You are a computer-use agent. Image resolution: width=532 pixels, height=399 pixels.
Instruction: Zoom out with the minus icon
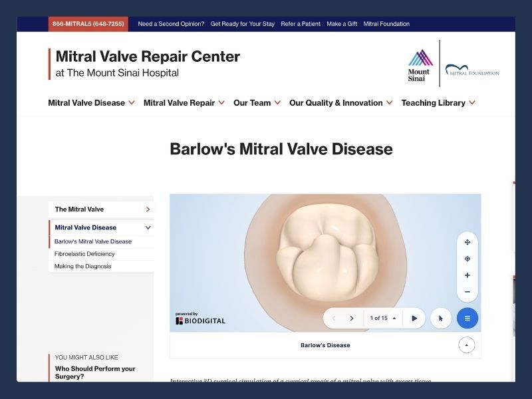[467, 292]
